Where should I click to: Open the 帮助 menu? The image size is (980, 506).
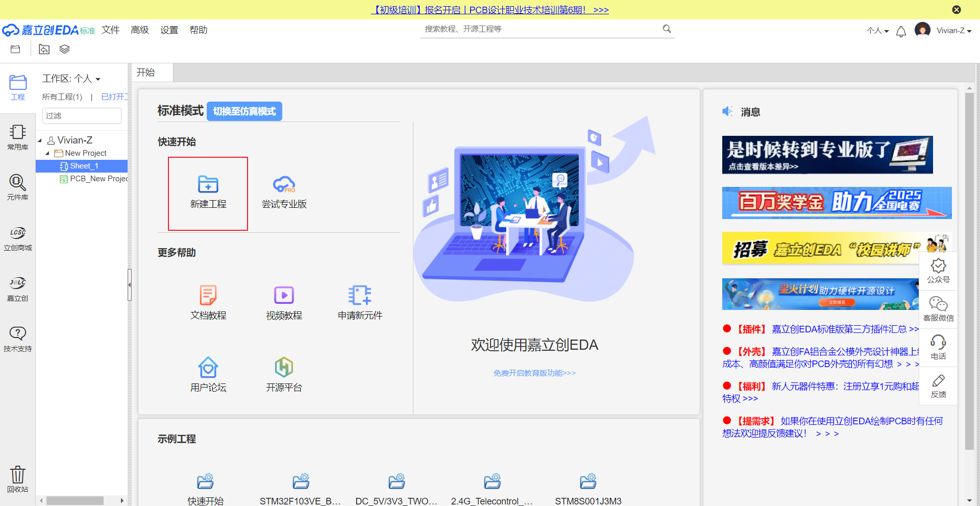(199, 30)
